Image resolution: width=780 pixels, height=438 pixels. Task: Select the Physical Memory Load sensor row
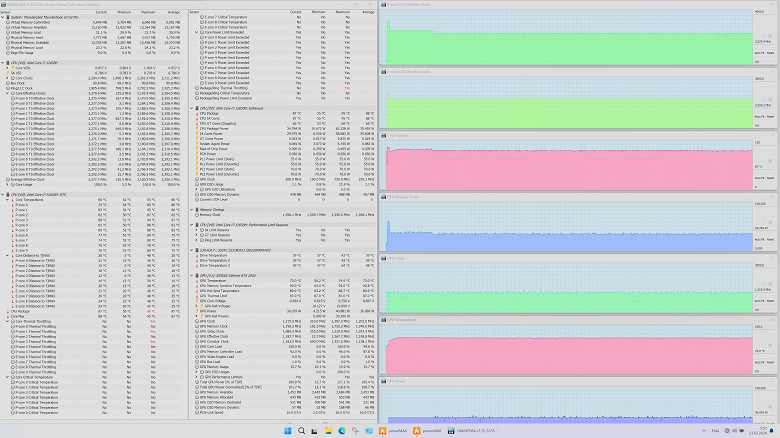point(93,48)
